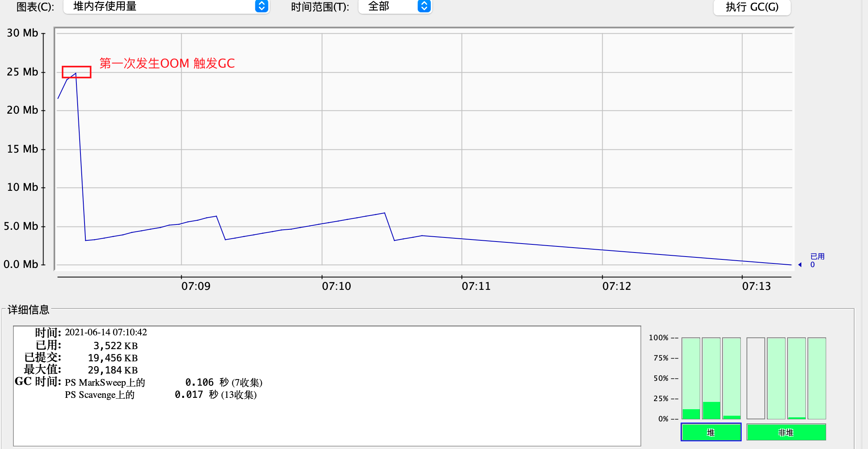This screenshot has width=868, height=449.
Task: Click the committed value 19,456 KB
Action: 113,358
